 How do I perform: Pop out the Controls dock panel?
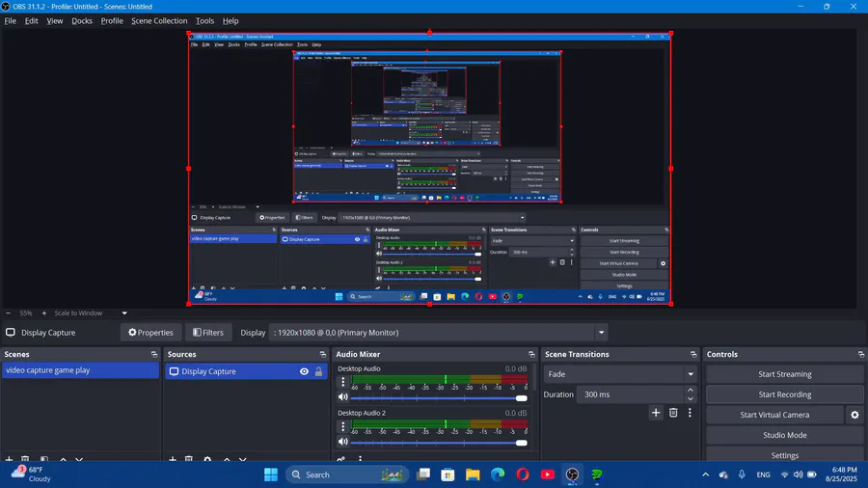pyautogui.click(x=861, y=354)
